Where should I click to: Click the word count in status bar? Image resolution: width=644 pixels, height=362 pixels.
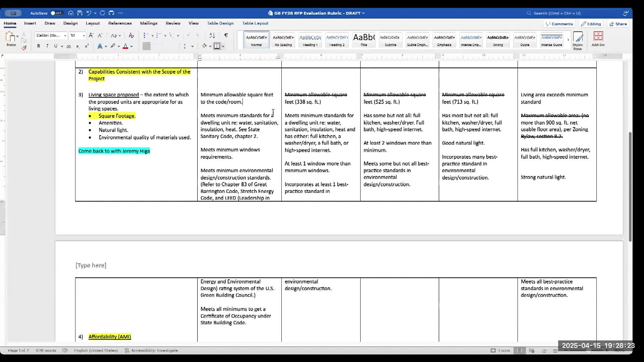[x=46, y=350]
